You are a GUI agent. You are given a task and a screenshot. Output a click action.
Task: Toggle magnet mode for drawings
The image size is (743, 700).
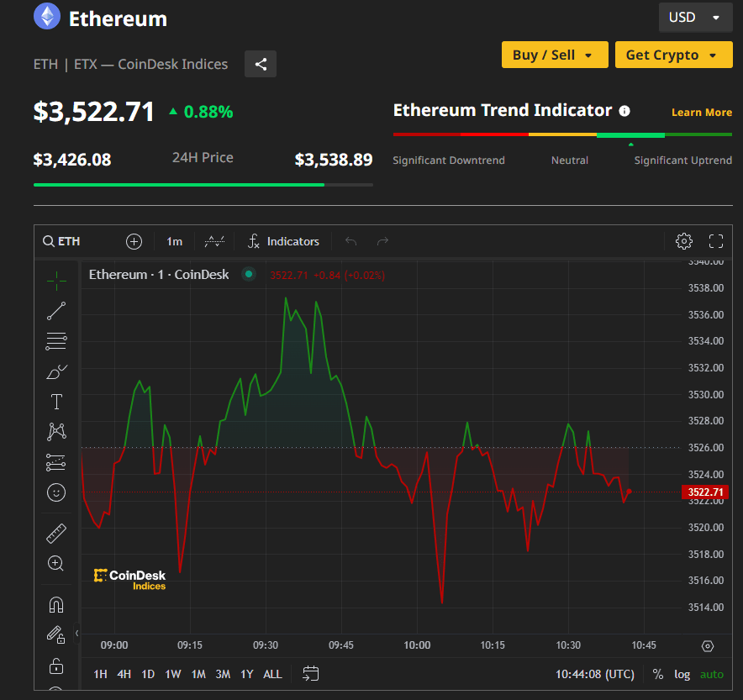point(56,605)
